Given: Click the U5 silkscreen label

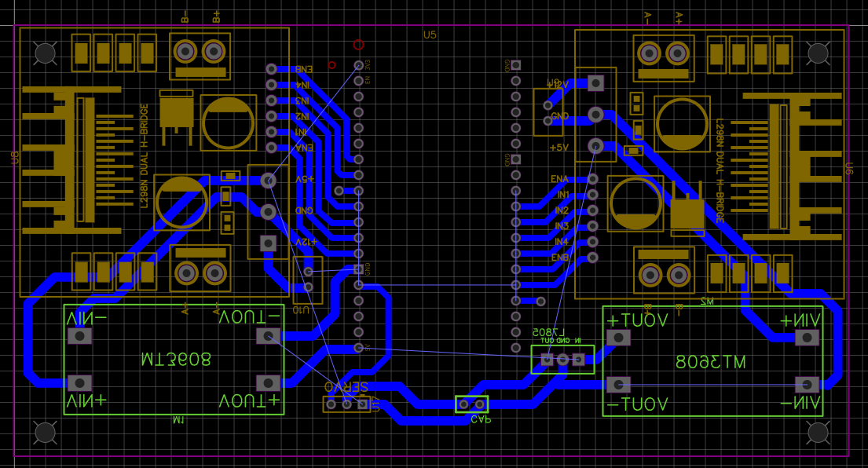Looking at the screenshot, I should pyautogui.click(x=430, y=34).
